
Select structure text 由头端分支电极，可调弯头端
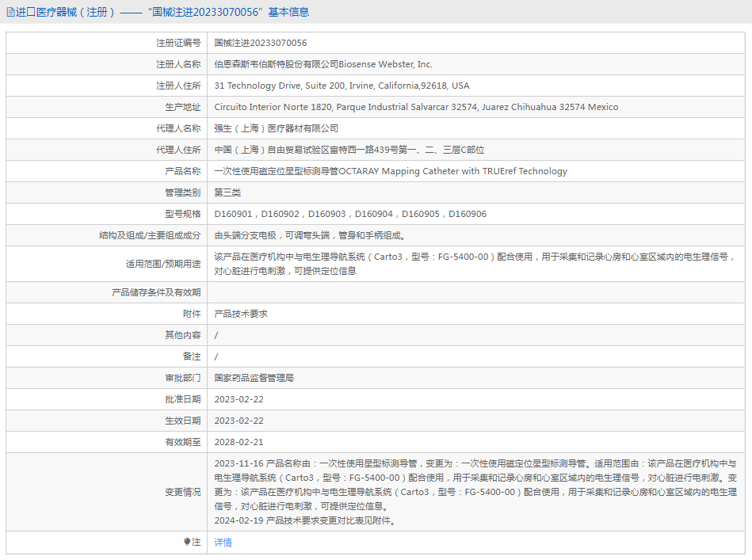coord(311,235)
